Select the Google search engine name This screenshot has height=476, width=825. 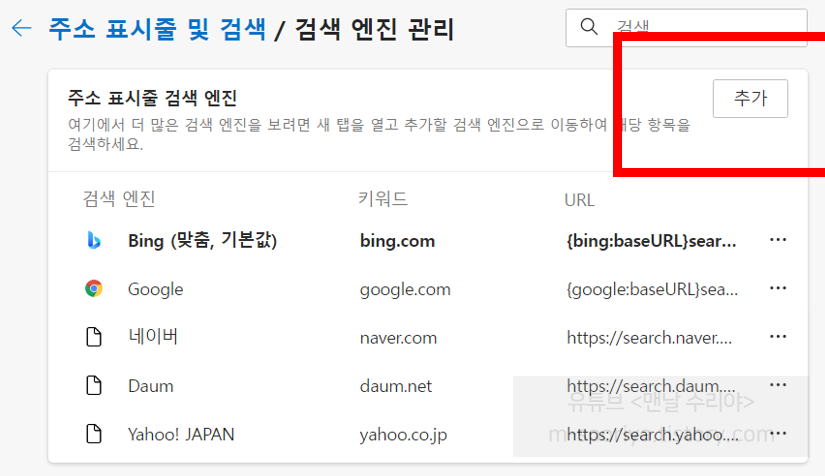(156, 289)
